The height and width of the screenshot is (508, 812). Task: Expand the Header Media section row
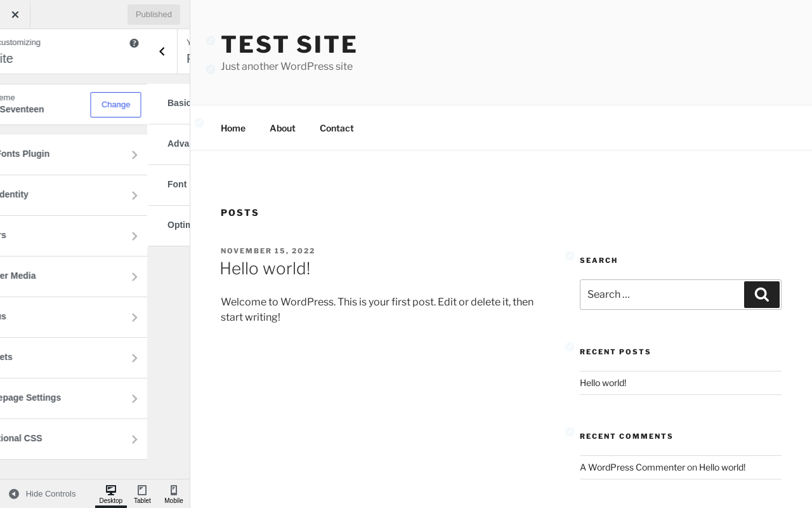click(74, 276)
